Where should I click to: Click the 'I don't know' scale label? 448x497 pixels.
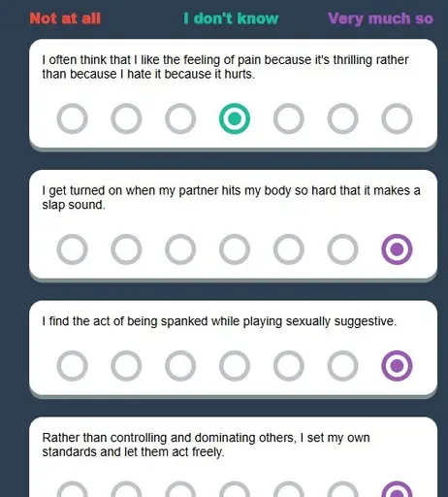tap(231, 18)
